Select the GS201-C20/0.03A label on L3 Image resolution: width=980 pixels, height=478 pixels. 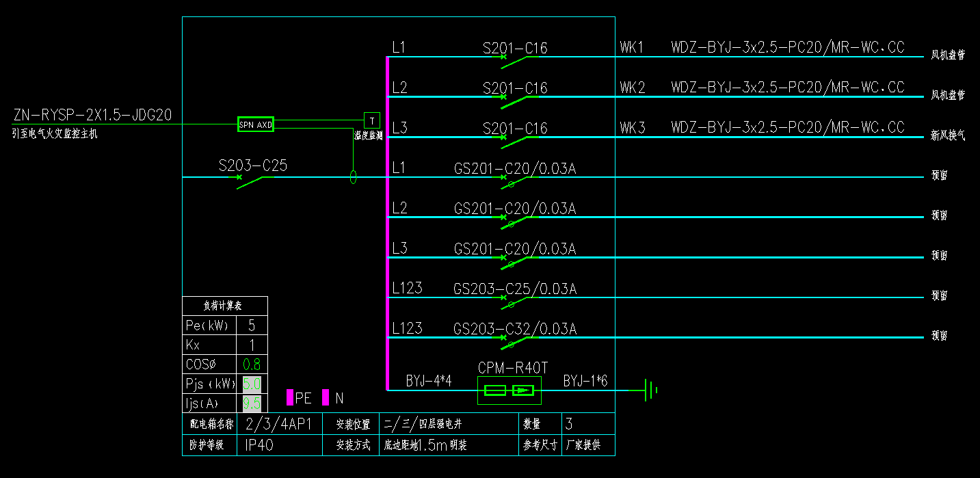click(515, 248)
